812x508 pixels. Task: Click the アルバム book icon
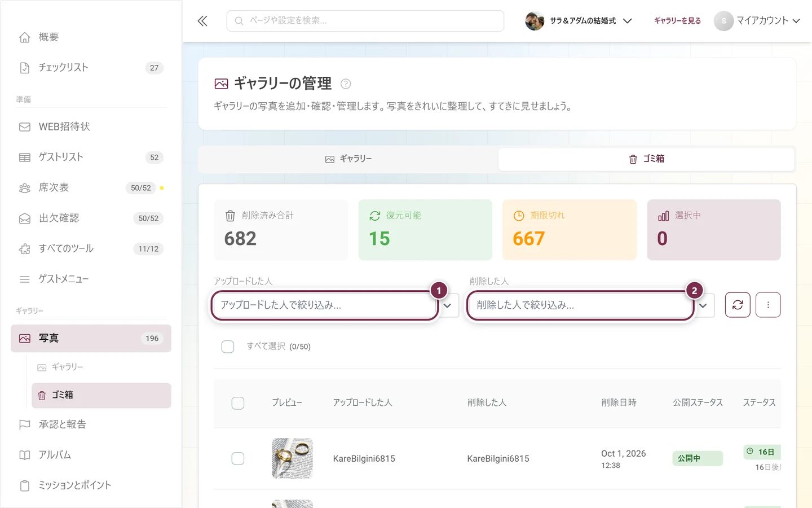[25, 455]
